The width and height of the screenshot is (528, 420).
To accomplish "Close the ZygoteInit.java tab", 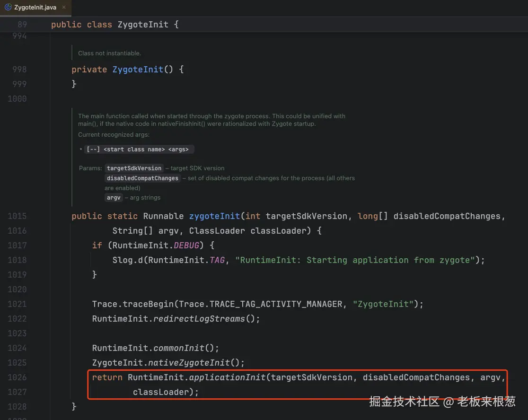I will [64, 7].
